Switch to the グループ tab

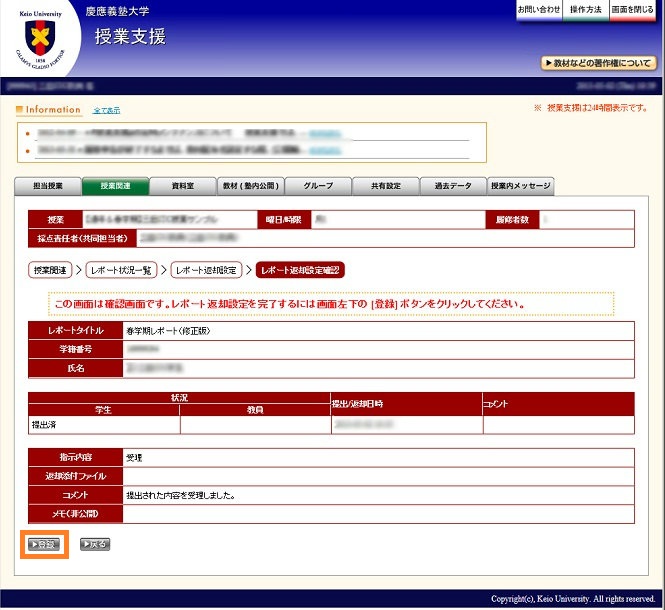point(318,186)
